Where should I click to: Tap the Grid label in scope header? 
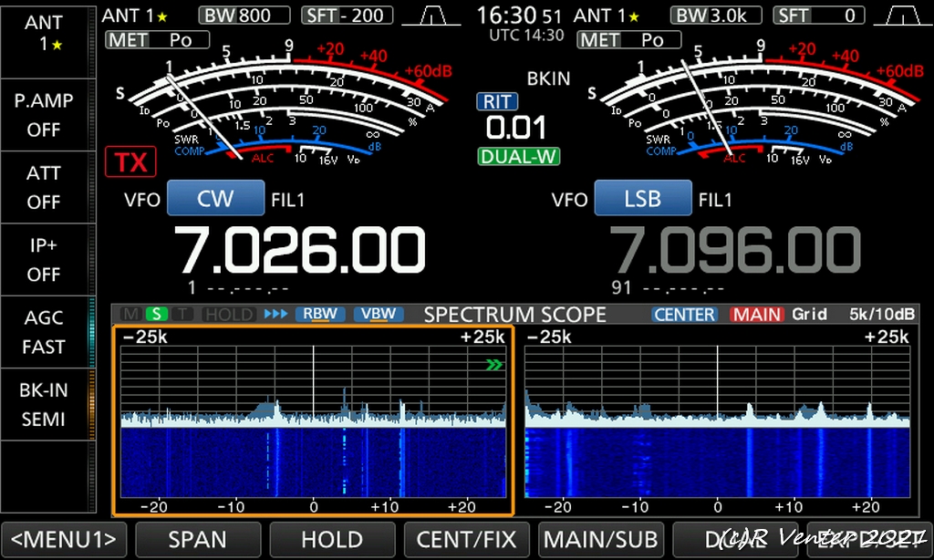click(x=809, y=314)
